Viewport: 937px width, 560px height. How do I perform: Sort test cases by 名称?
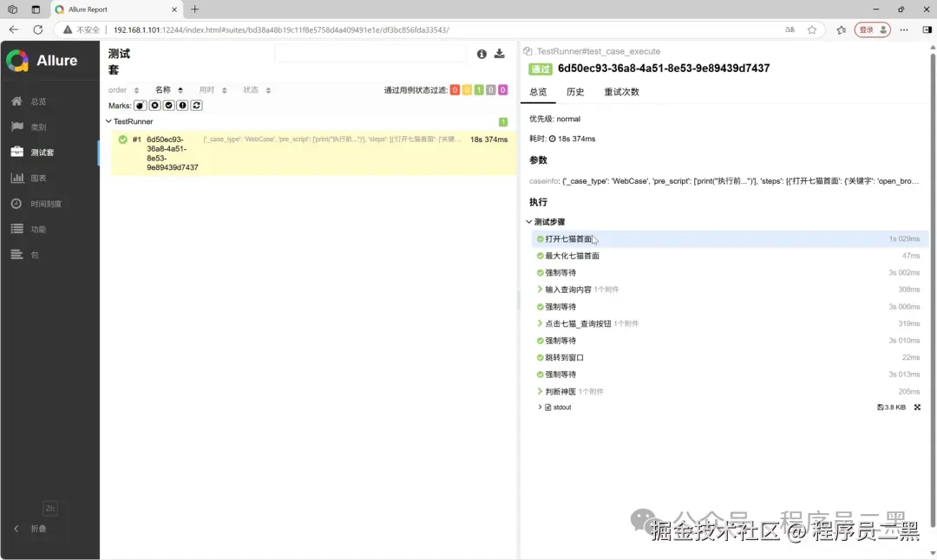(169, 90)
